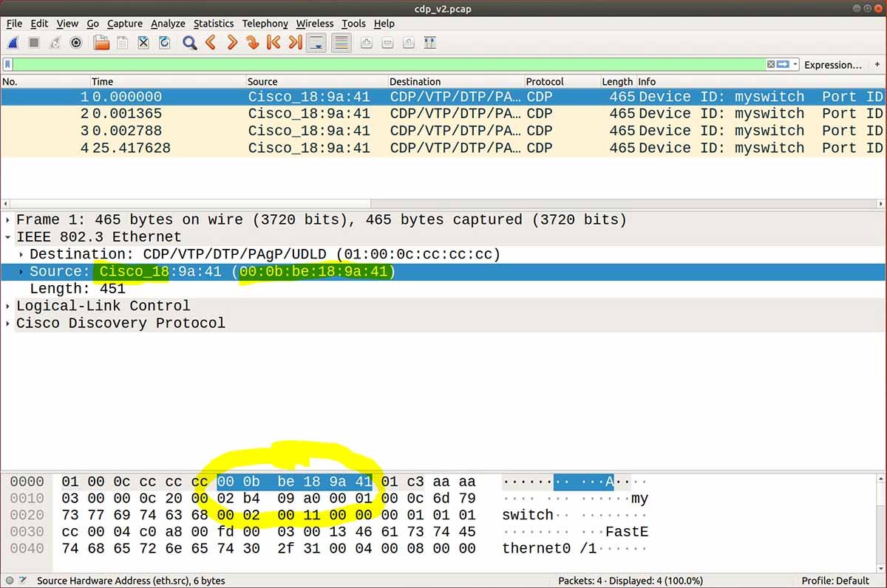
Task: Zoom in on packet list text
Action: [366, 42]
